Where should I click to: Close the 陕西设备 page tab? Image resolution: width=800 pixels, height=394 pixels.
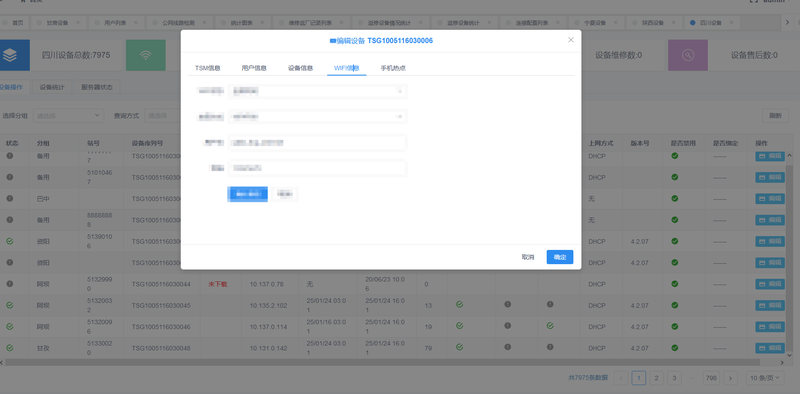674,22
